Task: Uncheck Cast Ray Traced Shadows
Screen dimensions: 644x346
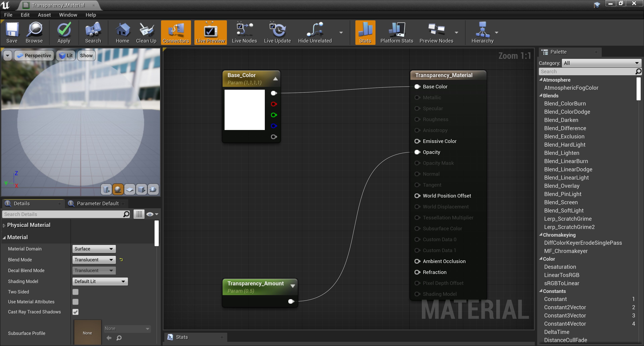Action: [75, 312]
